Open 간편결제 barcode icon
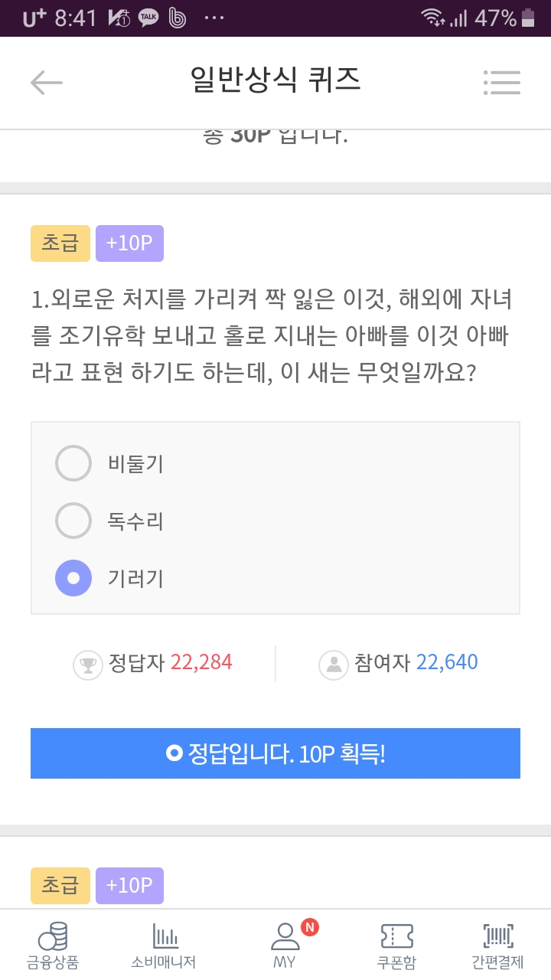The image size is (551, 980). click(497, 936)
